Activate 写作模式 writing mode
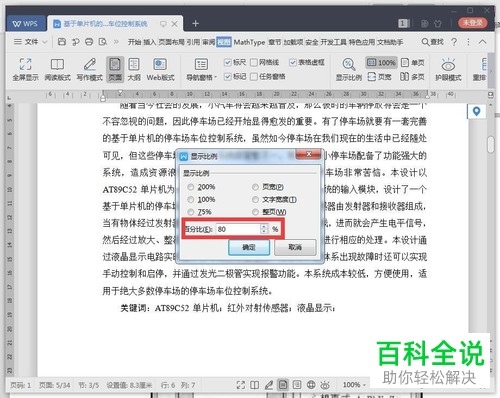500x398 pixels. [x=89, y=69]
